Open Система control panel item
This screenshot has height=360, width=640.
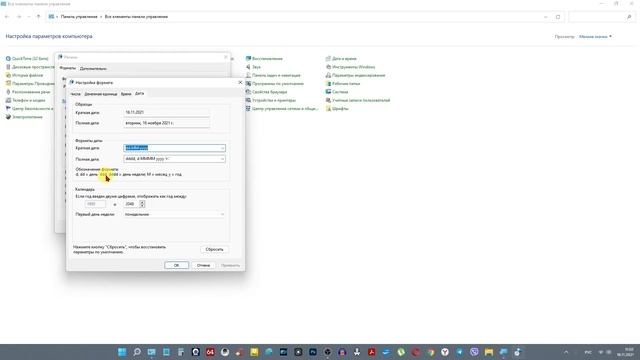click(x=337, y=92)
